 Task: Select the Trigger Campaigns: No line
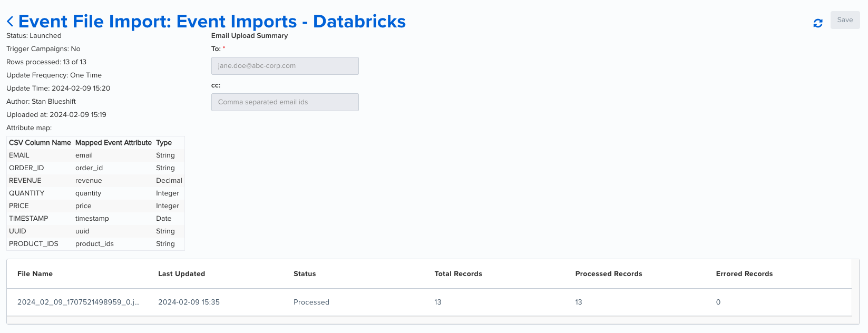(43, 49)
